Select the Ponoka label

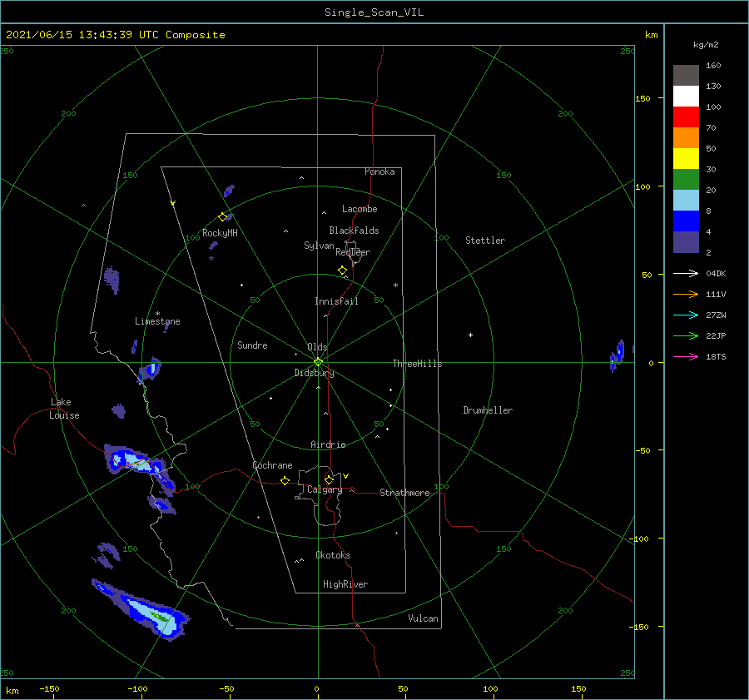point(379,171)
